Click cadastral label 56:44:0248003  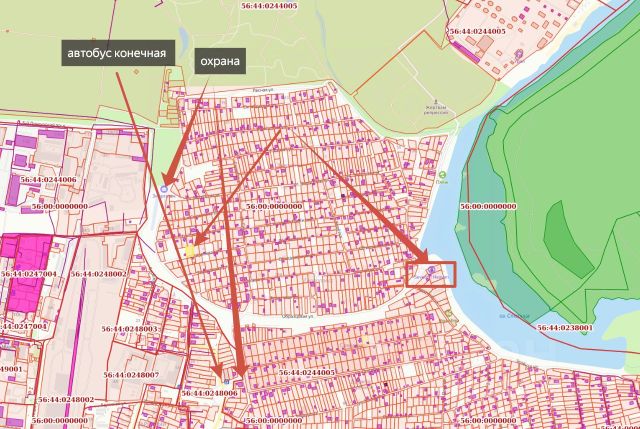129,329
